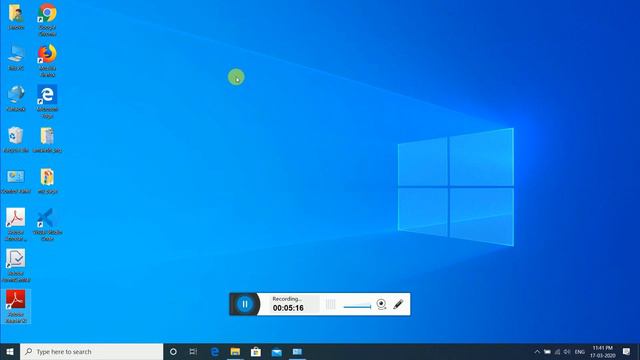Open network status in the system tray

pyautogui.click(x=557, y=352)
